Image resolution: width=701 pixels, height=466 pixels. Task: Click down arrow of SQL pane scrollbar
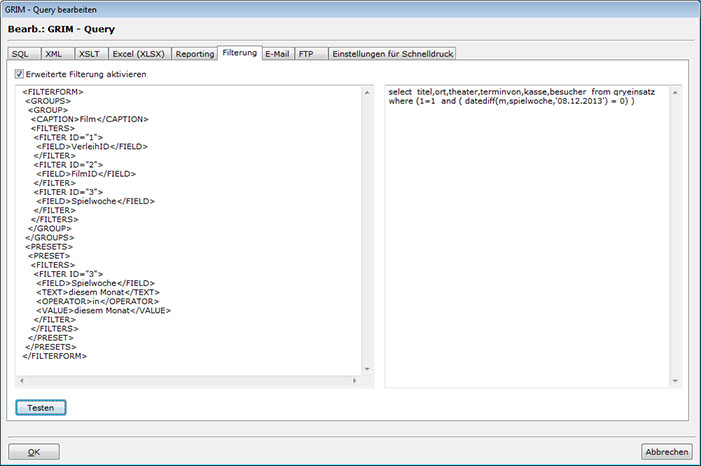pyautogui.click(x=676, y=381)
